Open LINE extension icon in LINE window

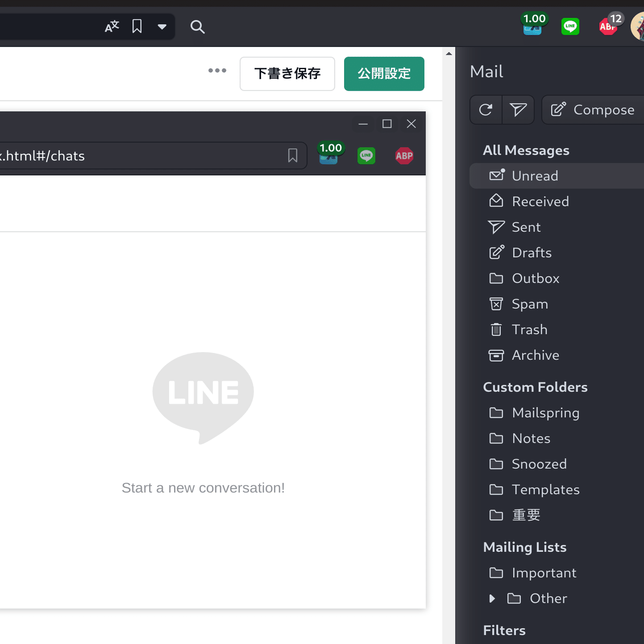click(366, 156)
